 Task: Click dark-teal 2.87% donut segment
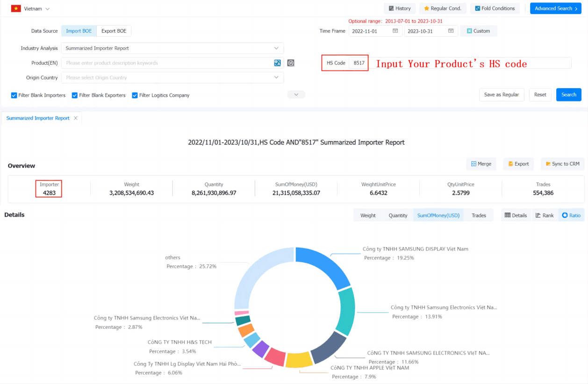pos(243,320)
